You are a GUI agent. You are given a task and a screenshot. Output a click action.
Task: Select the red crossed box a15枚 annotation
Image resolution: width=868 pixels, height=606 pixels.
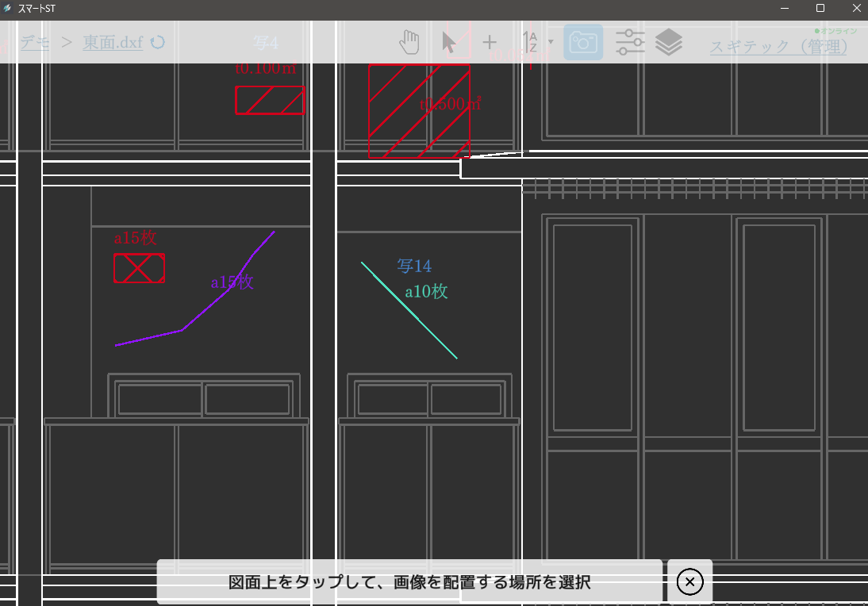click(139, 268)
